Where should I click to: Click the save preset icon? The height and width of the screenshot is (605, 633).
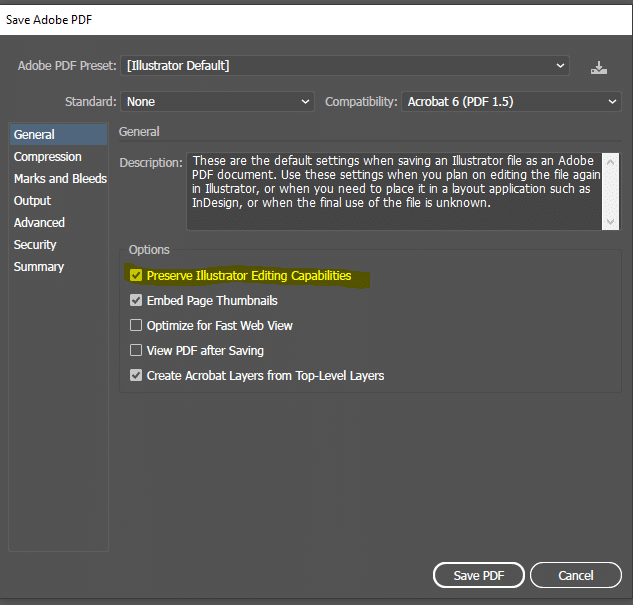[x=599, y=67]
